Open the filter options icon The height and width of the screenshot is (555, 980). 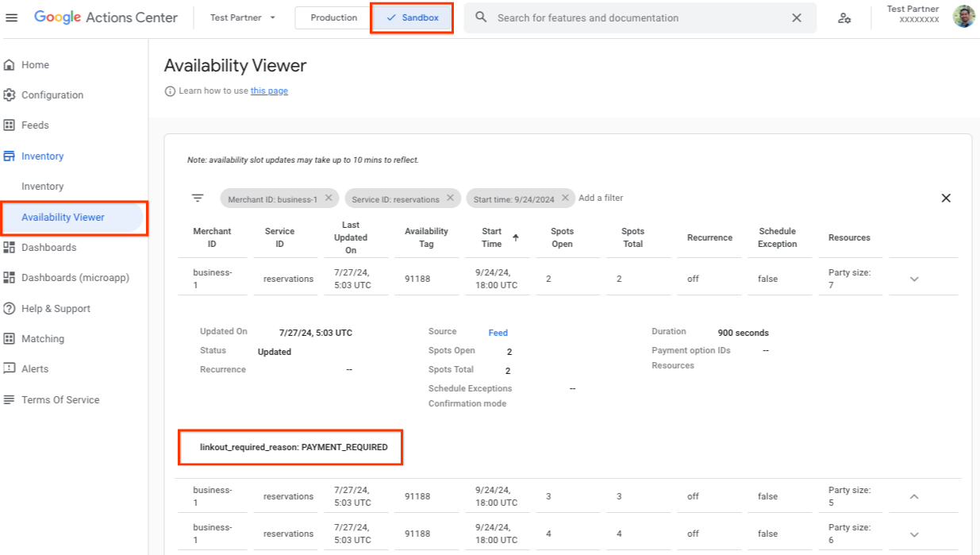click(x=196, y=198)
